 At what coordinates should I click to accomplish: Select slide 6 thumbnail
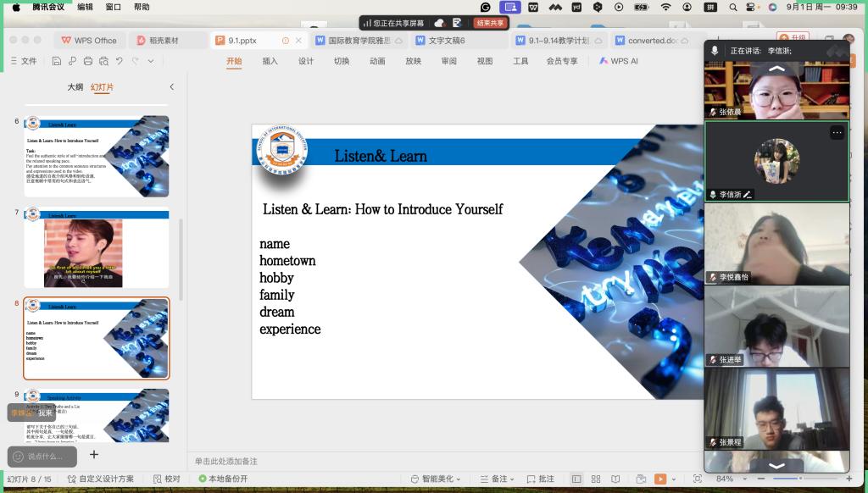click(97, 156)
